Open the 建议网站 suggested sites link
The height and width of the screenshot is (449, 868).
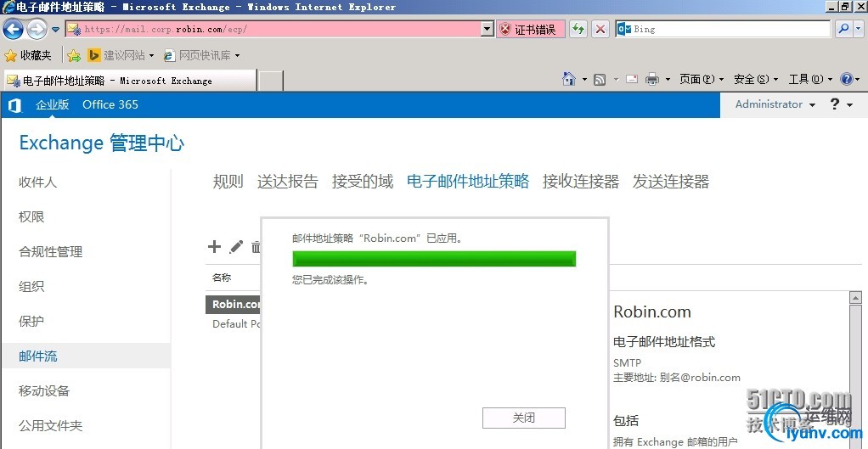[121, 55]
